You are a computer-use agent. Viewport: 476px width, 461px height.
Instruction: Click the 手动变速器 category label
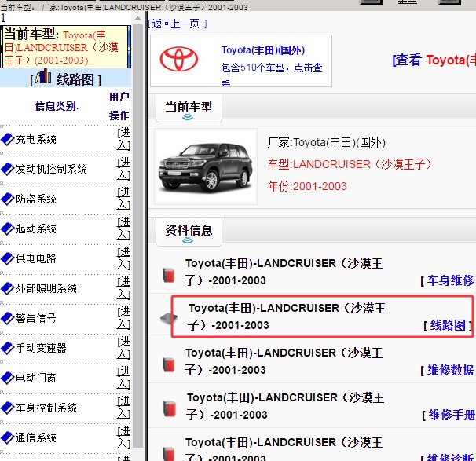(x=42, y=348)
